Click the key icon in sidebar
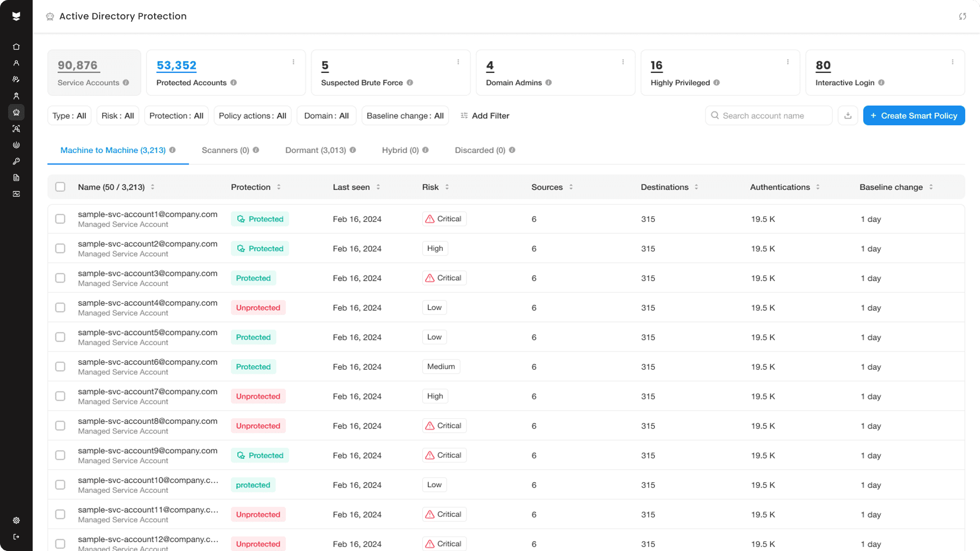980x551 pixels. click(16, 161)
